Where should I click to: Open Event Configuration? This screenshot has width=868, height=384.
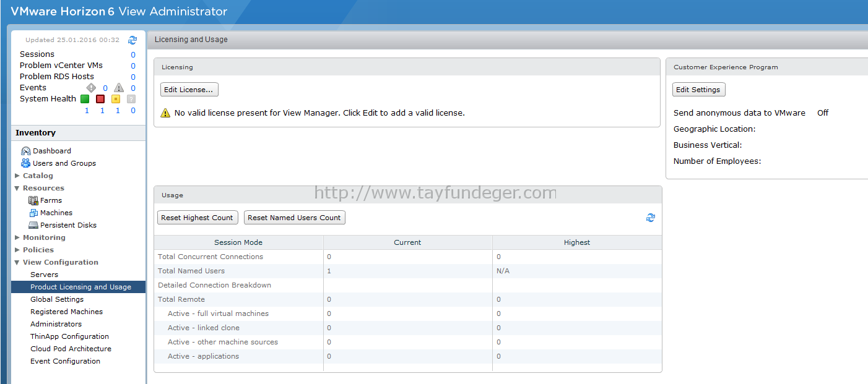point(65,361)
